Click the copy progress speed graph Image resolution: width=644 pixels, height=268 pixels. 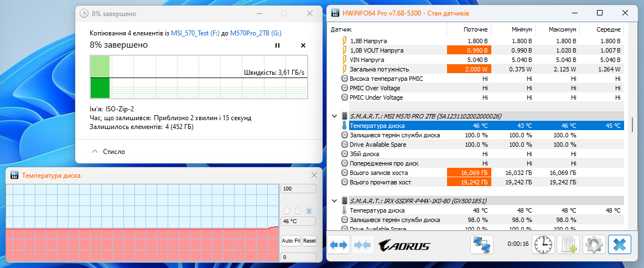[x=199, y=78]
